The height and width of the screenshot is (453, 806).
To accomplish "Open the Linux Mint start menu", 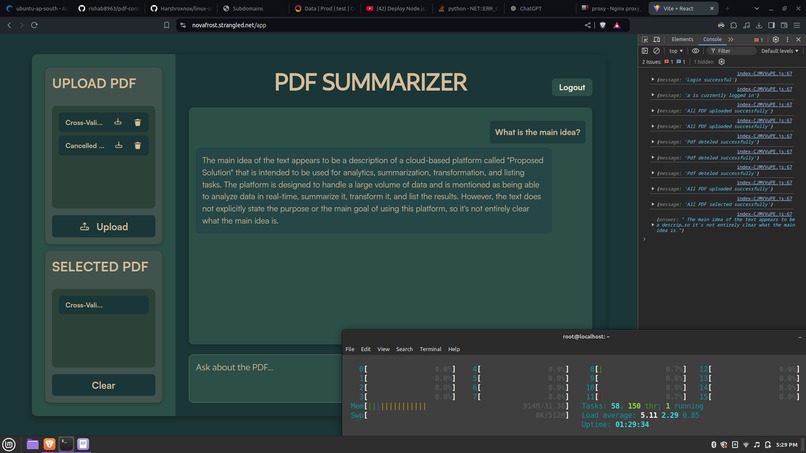I will point(9,444).
